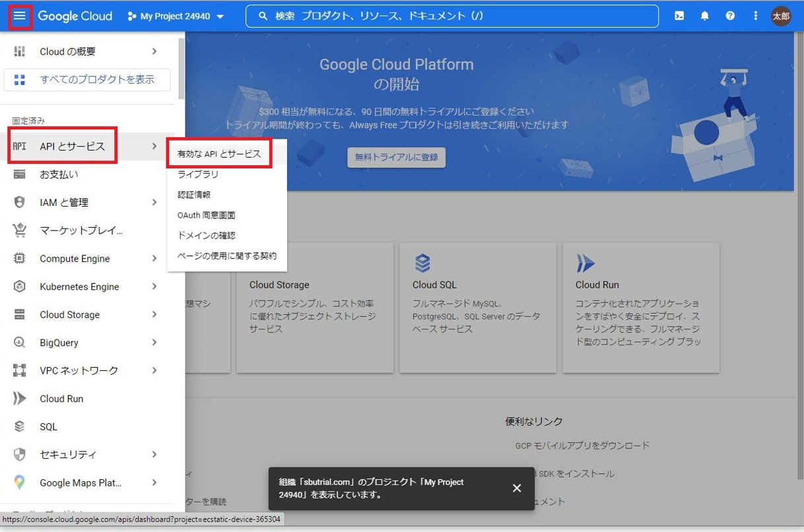Click the API とサービス icon

pyautogui.click(x=20, y=146)
